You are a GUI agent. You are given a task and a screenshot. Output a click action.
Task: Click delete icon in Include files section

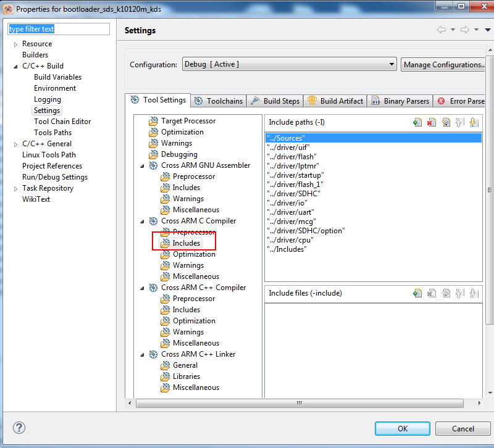[431, 293]
